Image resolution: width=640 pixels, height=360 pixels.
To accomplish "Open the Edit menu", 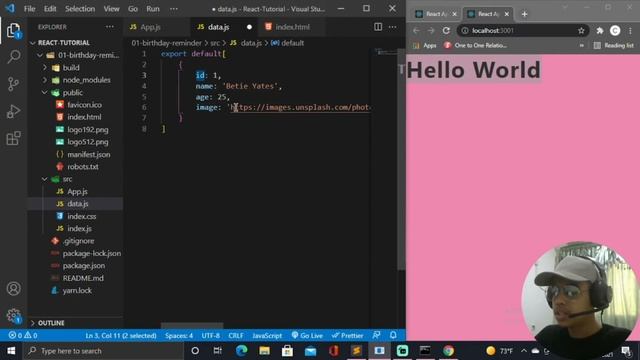I will [50, 9].
